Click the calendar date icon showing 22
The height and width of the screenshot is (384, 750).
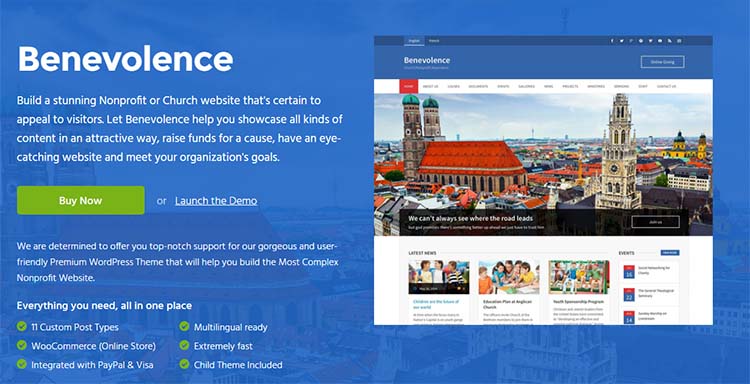(x=629, y=295)
